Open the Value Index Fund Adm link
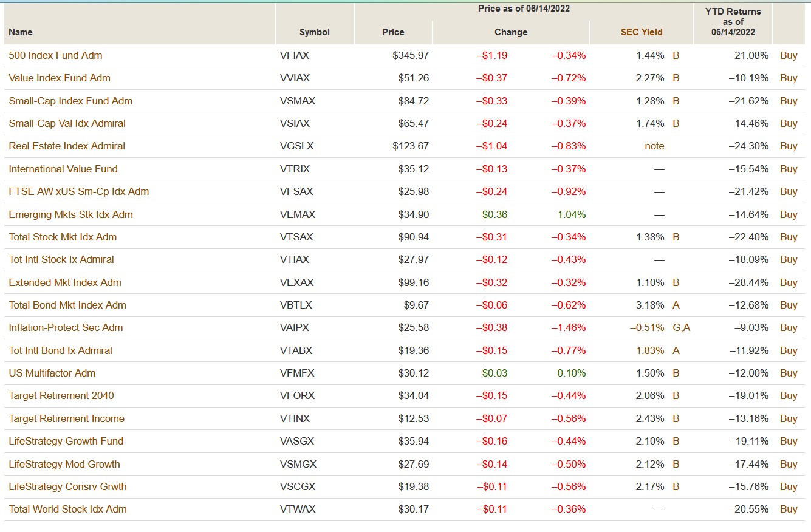Image resolution: width=811 pixels, height=532 pixels. pyautogui.click(x=60, y=78)
